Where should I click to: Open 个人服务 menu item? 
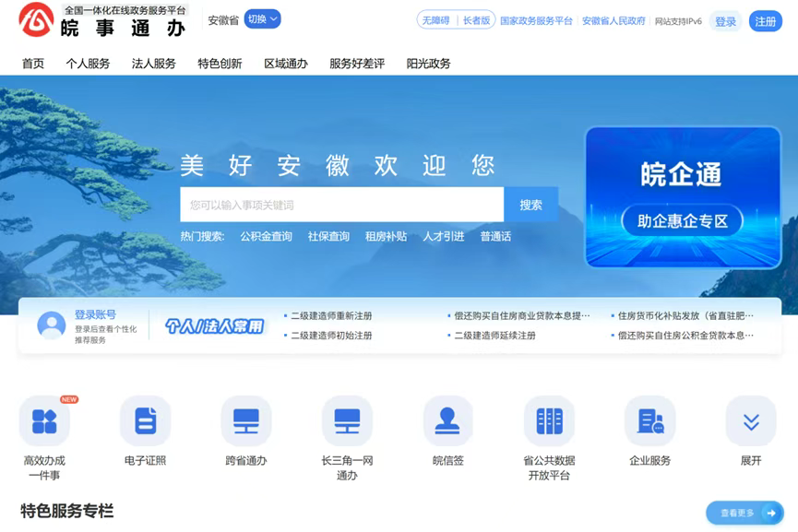(88, 64)
